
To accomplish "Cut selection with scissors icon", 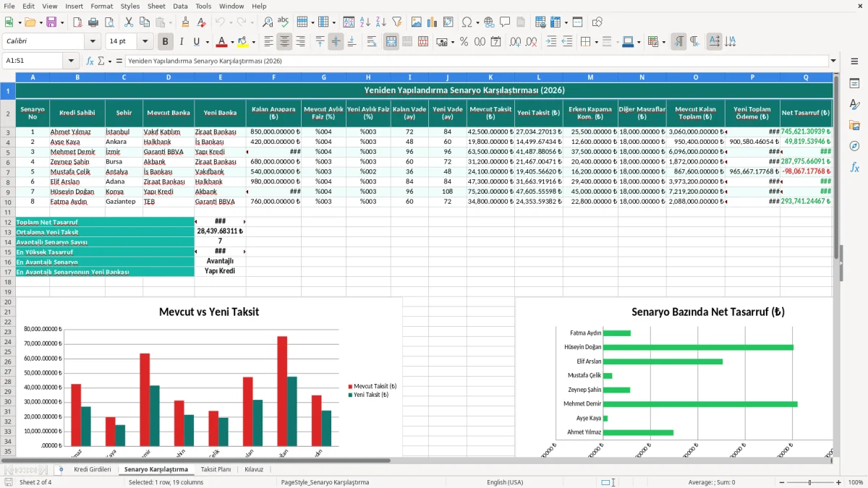I will pyautogui.click(x=129, y=22).
